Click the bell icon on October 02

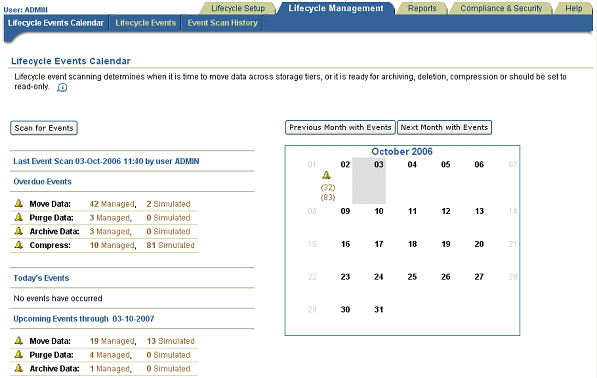(326, 175)
